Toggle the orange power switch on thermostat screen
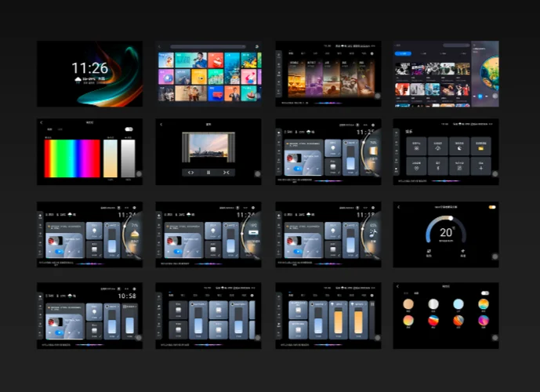The height and width of the screenshot is (392, 540). tap(492, 207)
